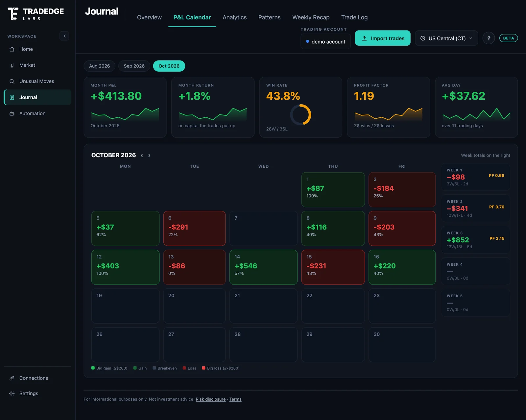Open the Week 1 summary card
Image resolution: width=526 pixels, height=420 pixels.
(x=475, y=177)
